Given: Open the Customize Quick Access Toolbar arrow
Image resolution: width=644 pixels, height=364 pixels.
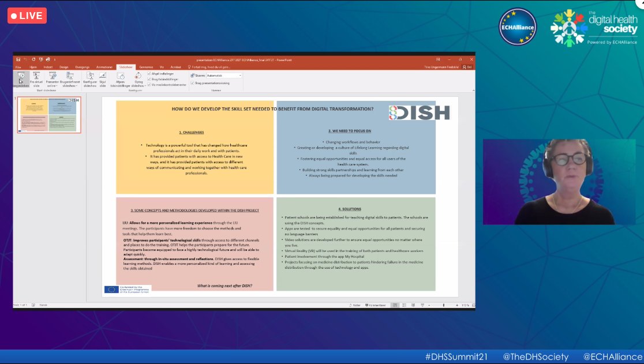Looking at the screenshot, I should pos(55,59).
